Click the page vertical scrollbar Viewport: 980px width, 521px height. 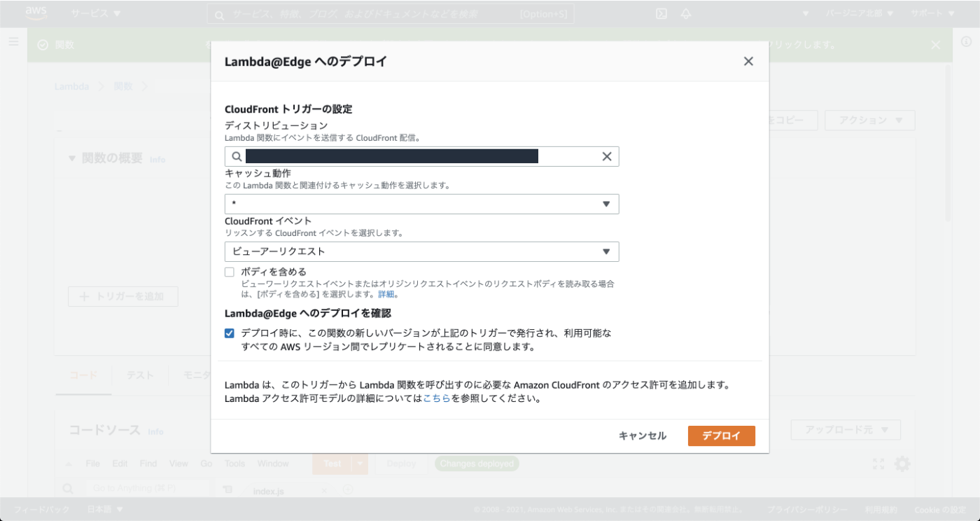pos(948,144)
